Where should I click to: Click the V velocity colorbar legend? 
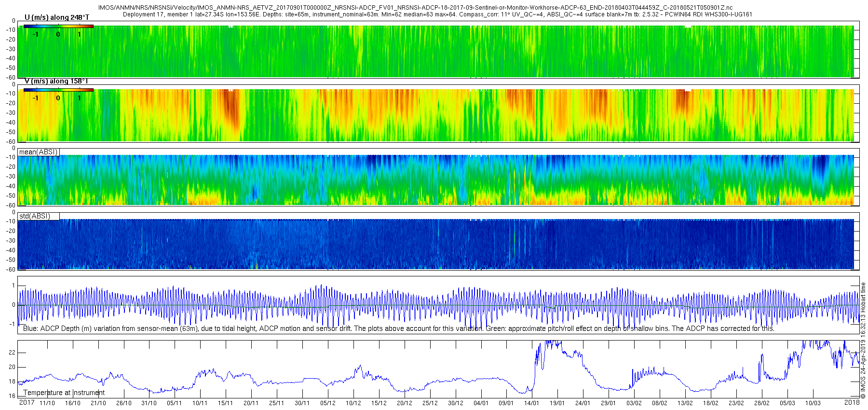[58, 90]
